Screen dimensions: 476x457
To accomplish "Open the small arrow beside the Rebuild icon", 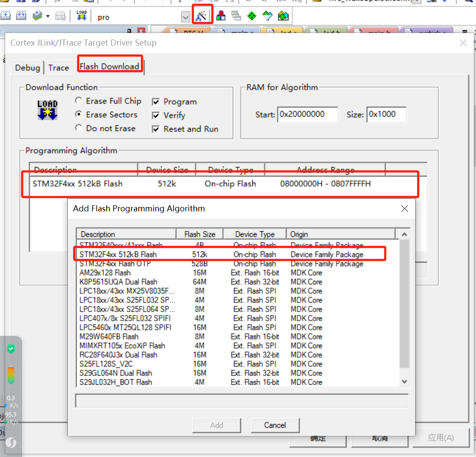I will pos(48,16).
